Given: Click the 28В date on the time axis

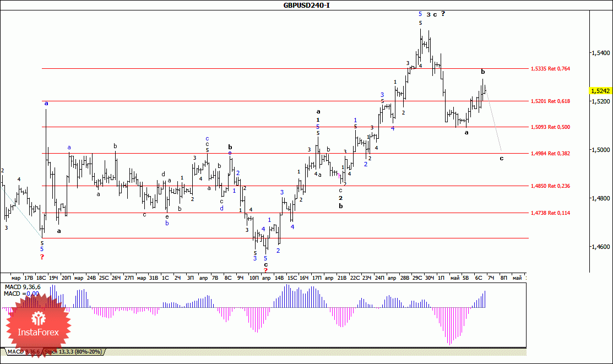Looking at the screenshot, I should 405,278.
